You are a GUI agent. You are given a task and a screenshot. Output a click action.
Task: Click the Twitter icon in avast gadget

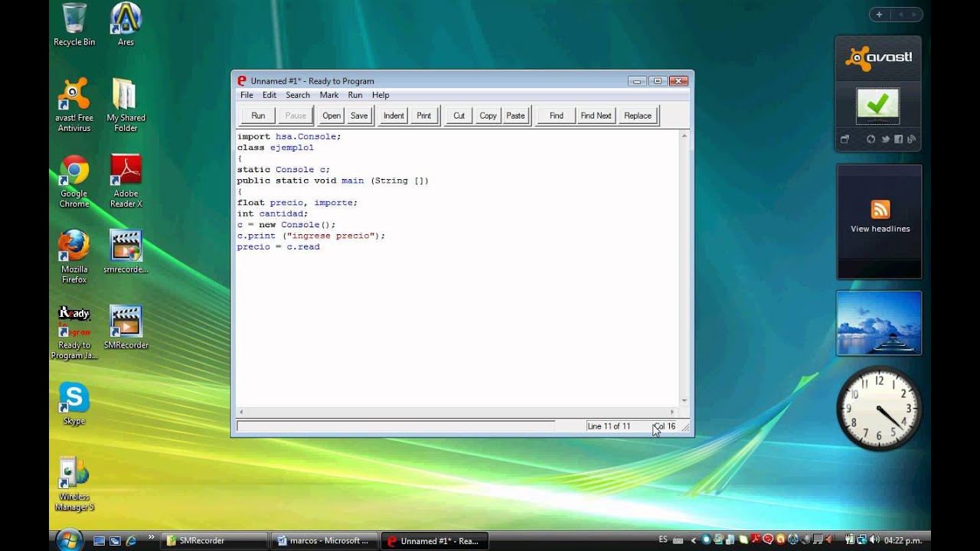coord(885,139)
